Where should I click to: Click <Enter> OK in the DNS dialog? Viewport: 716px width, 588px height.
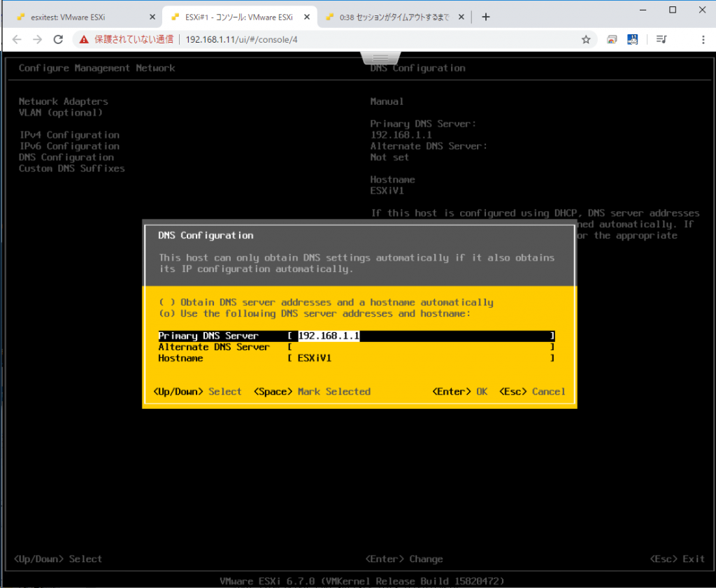(460, 392)
